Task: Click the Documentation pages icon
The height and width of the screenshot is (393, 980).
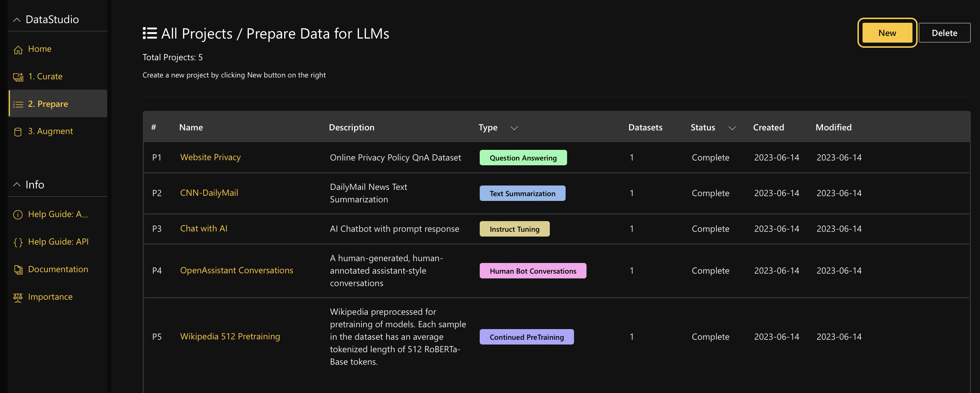Action: pyautogui.click(x=18, y=270)
